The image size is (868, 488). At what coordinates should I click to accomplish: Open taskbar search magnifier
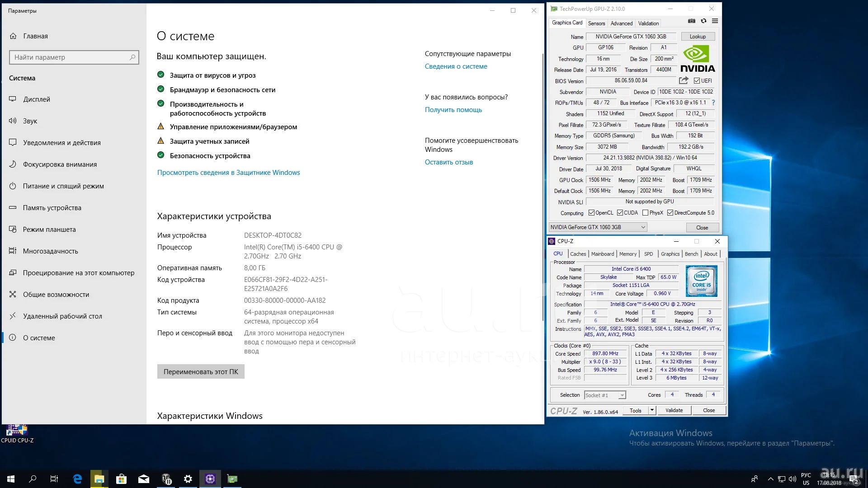click(33, 479)
